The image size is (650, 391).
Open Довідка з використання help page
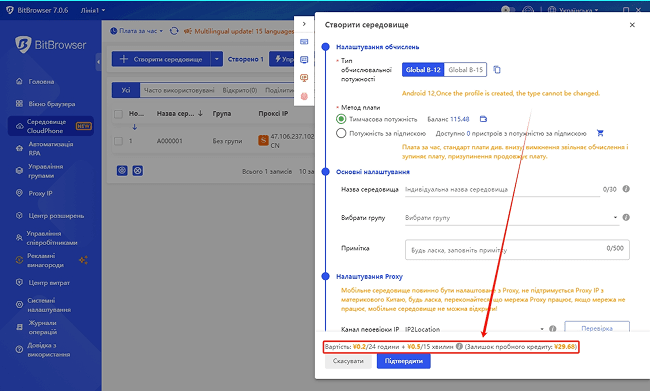[x=49, y=350]
